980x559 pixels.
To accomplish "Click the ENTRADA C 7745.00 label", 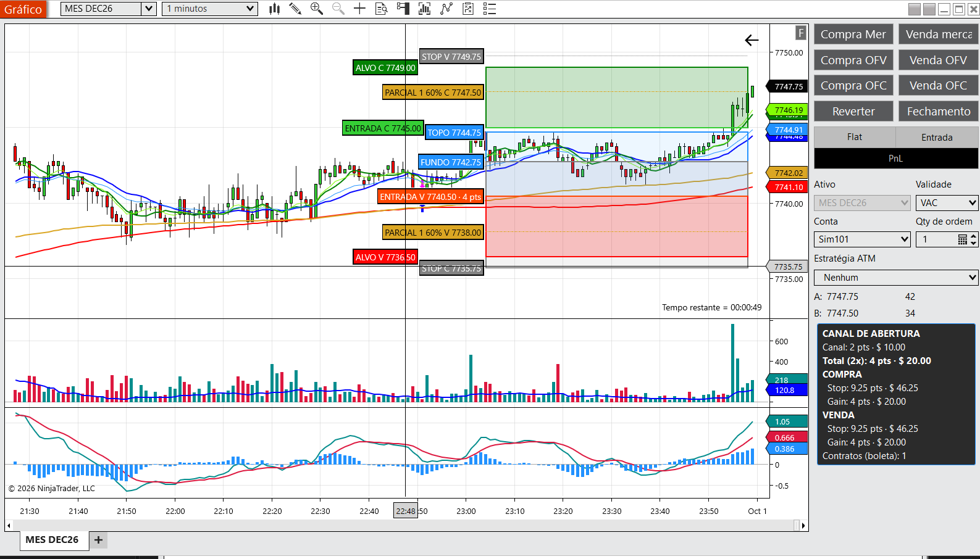I will pos(383,128).
